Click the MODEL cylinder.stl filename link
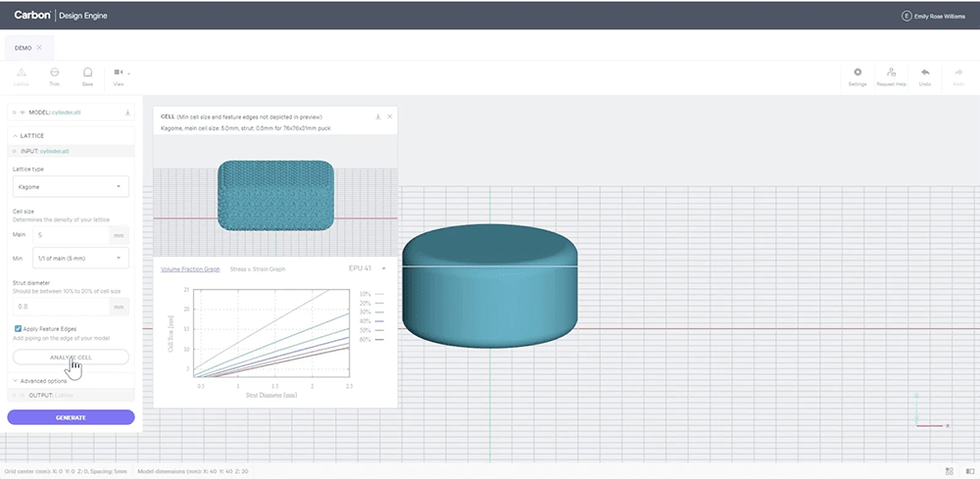The image size is (980, 479). coord(67,113)
